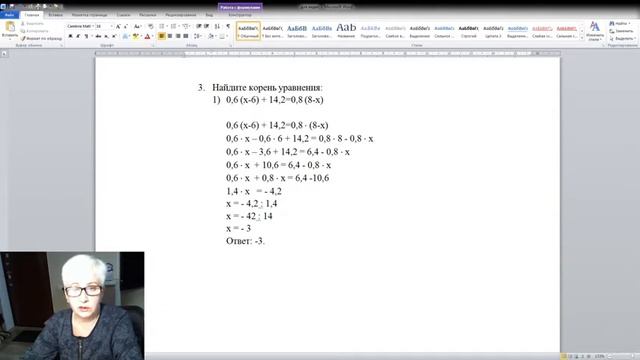The image size is (640, 360).
Task: Apply the Заголовок 1 style
Action: (x=297, y=31)
